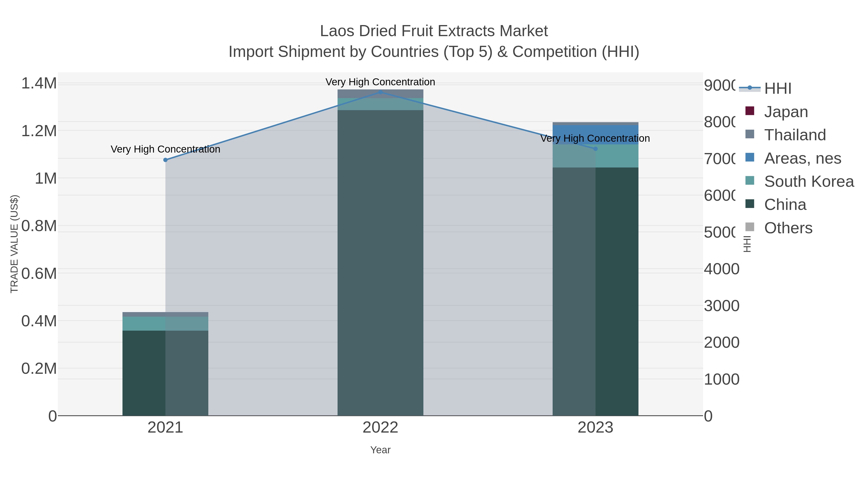The image size is (868, 488).
Task: Click the 2021 China bar segment
Action: 165,373
